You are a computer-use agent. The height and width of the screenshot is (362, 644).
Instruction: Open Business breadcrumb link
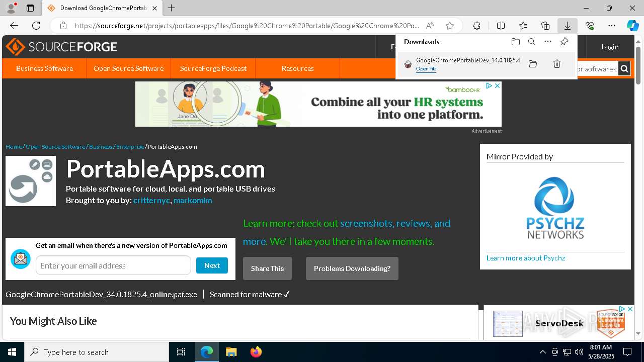[x=101, y=147]
